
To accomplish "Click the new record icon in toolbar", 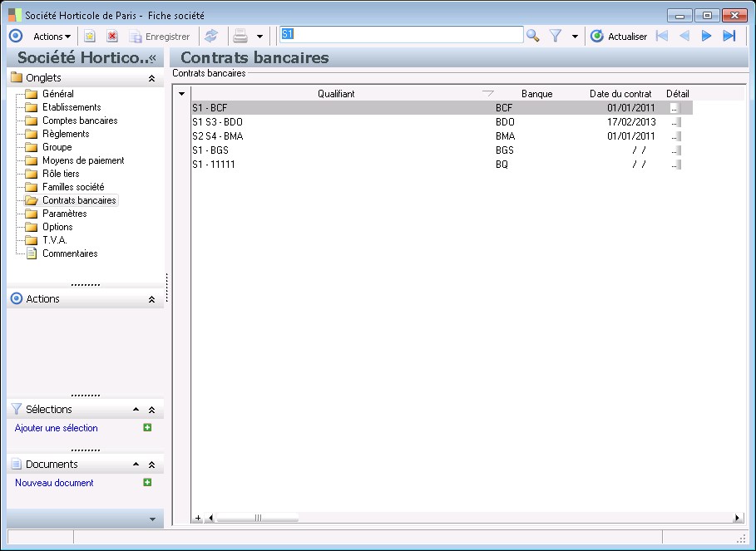I will 90,36.
